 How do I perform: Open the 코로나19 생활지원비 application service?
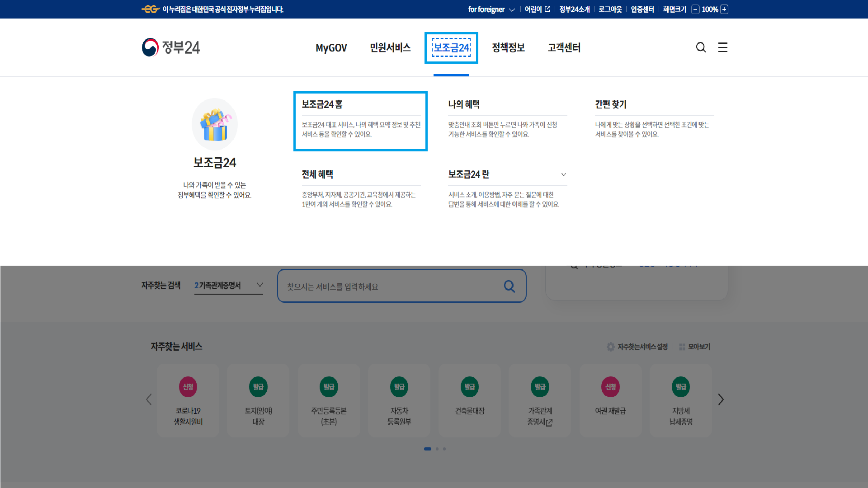click(x=188, y=400)
